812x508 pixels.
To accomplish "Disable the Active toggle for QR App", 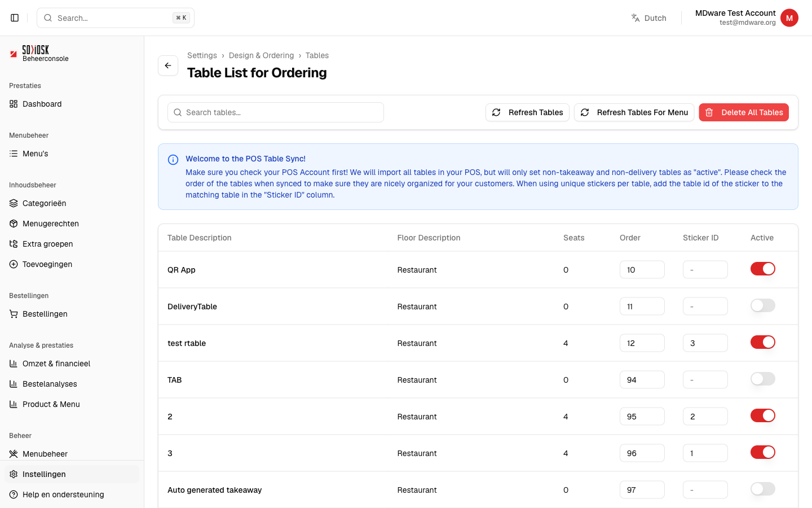I will pos(763,269).
